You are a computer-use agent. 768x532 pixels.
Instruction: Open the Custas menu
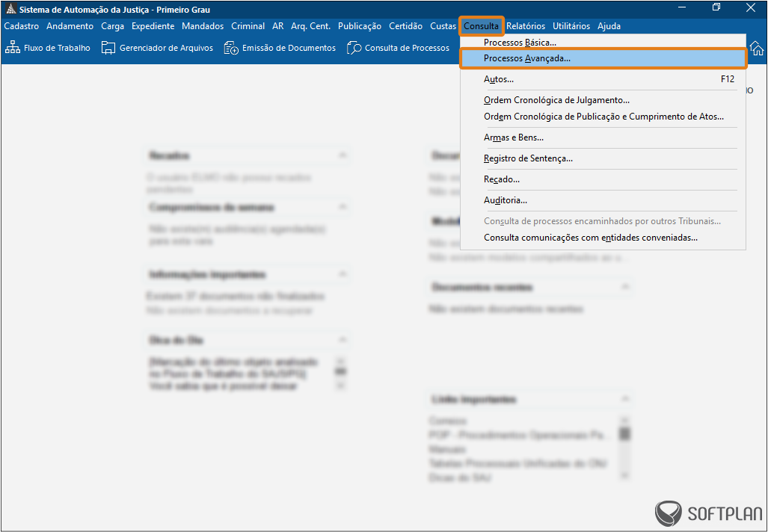(x=443, y=26)
